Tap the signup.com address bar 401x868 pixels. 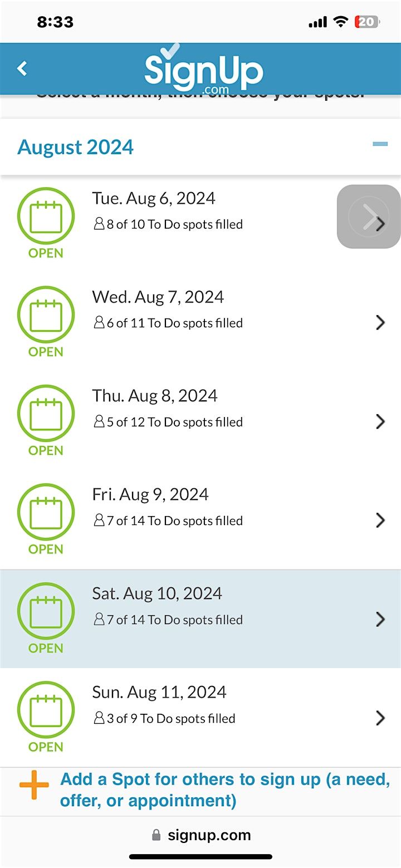pos(202,835)
